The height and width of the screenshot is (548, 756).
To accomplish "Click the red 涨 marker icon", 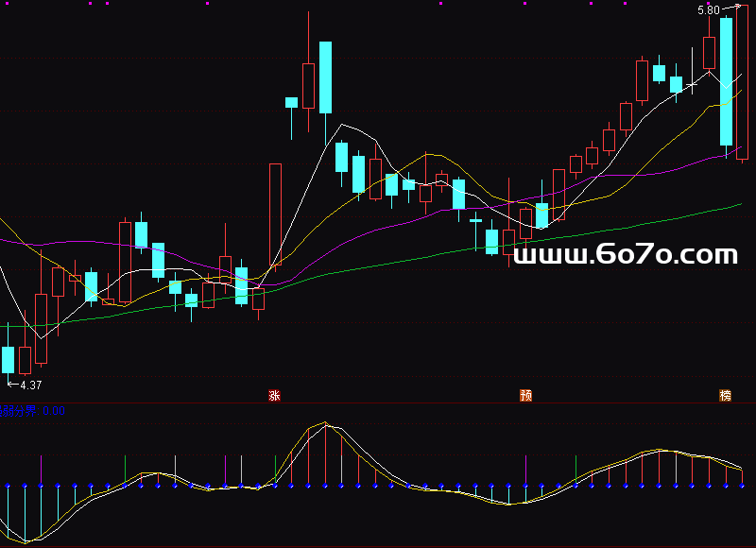I will click(x=275, y=396).
